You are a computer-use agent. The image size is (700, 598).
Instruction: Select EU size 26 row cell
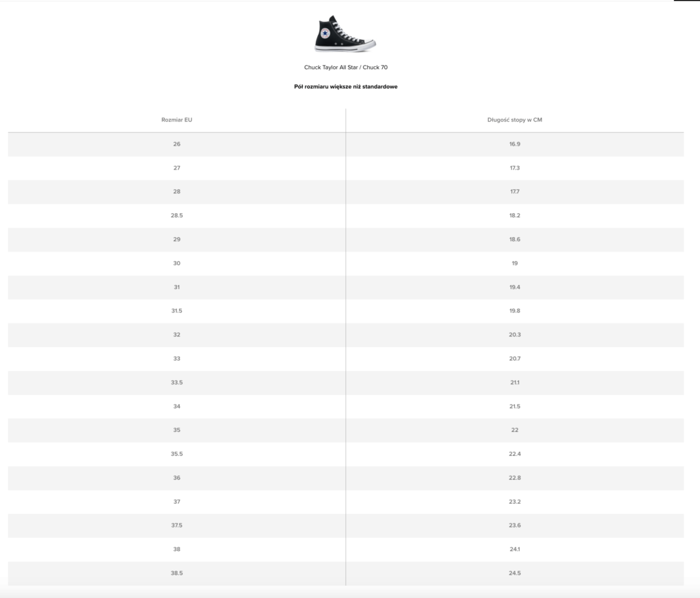coord(176,144)
